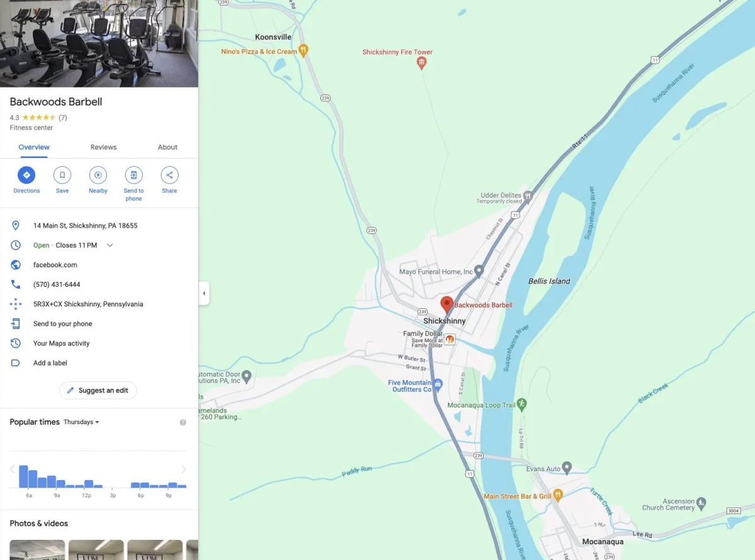This screenshot has width=755, height=560.
Task: Show next day's popular times
Action: click(x=184, y=469)
